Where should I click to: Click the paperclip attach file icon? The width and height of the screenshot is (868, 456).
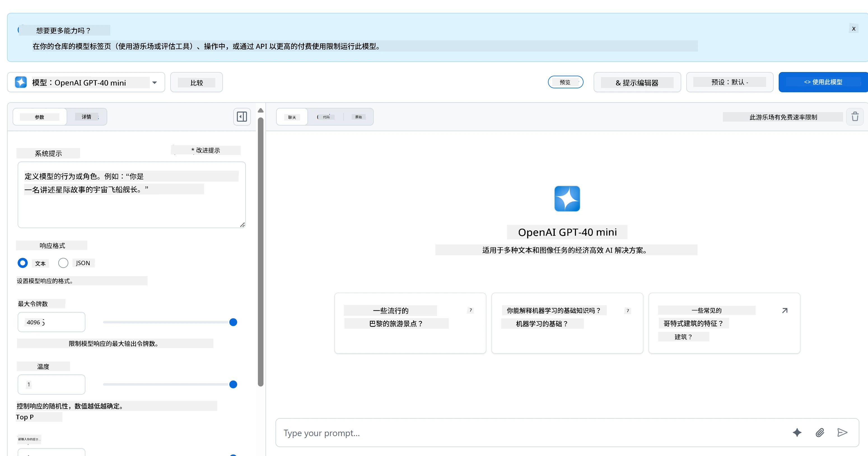820,433
